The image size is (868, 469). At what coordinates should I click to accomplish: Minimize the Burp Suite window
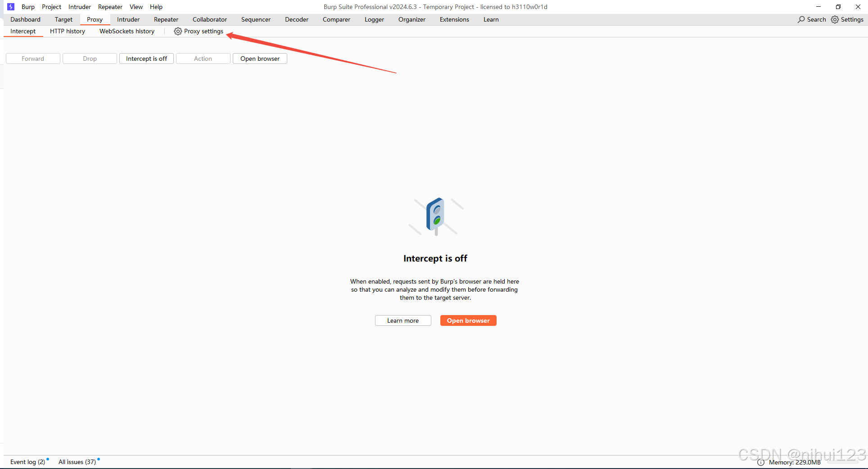(818, 7)
